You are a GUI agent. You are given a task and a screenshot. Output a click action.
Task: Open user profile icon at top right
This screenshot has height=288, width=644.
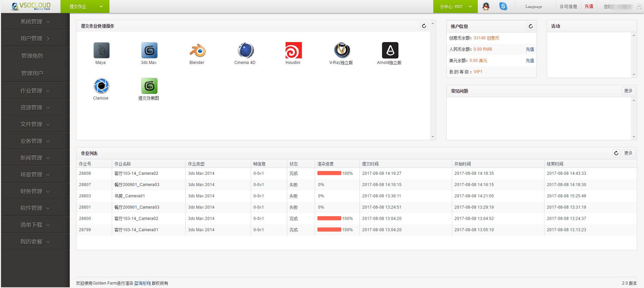[639, 6]
